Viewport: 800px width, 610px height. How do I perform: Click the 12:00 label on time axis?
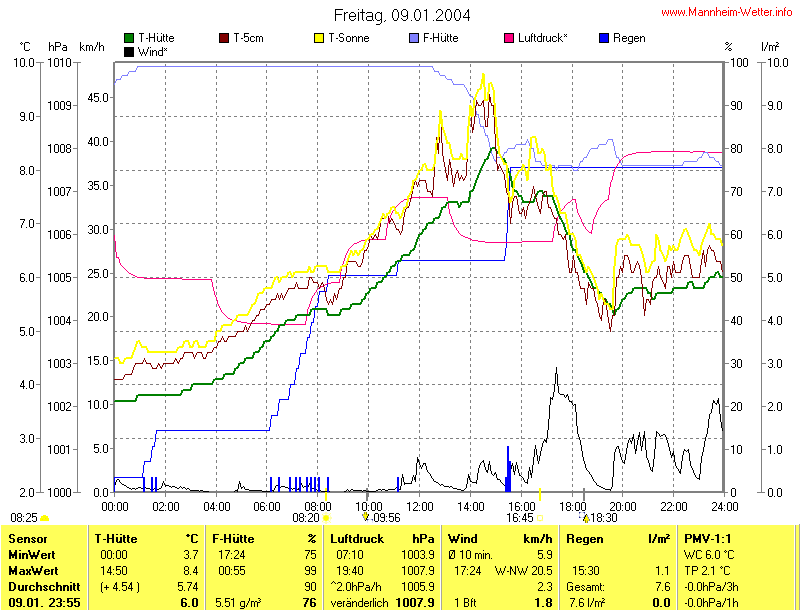click(419, 506)
